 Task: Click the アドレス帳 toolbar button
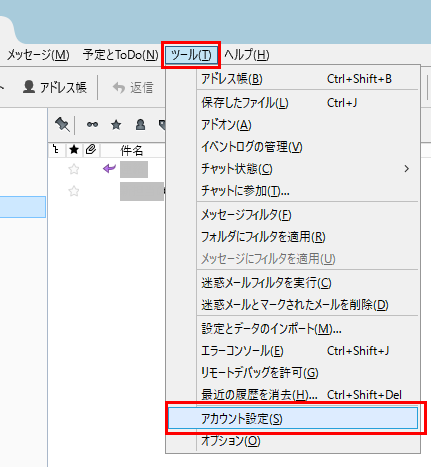click(x=55, y=88)
